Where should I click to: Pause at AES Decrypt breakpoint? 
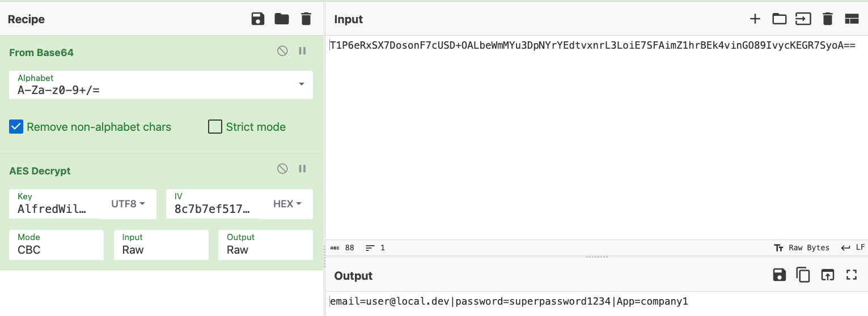click(302, 169)
